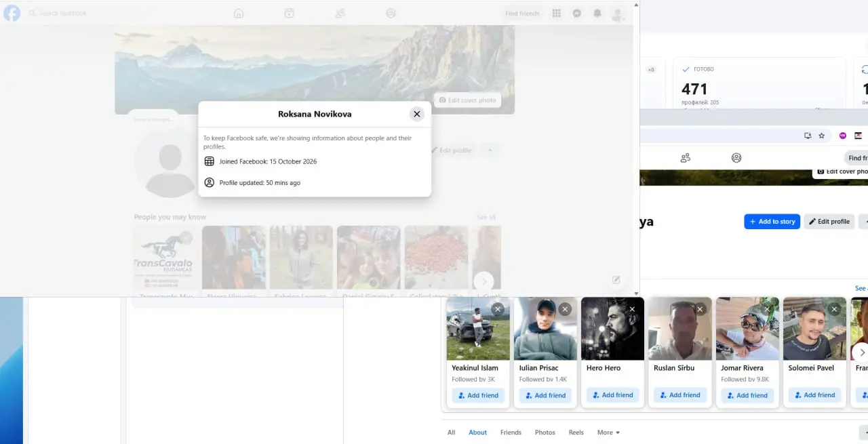Close the Roksana Novikova info dialog
Viewport: 868px width, 444px height.
tap(417, 114)
